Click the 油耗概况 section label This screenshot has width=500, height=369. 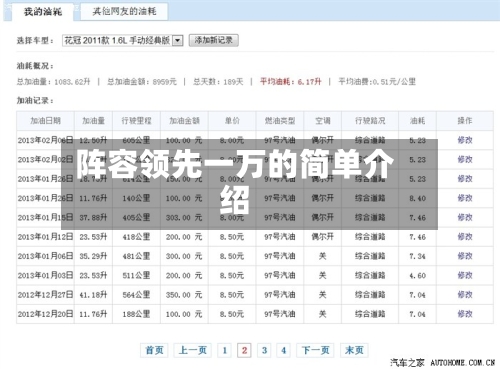point(35,66)
